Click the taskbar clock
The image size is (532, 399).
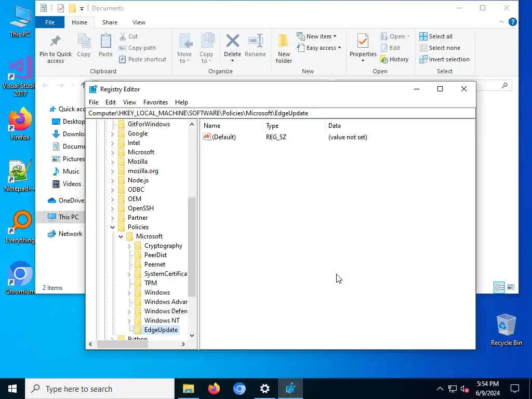point(487,389)
